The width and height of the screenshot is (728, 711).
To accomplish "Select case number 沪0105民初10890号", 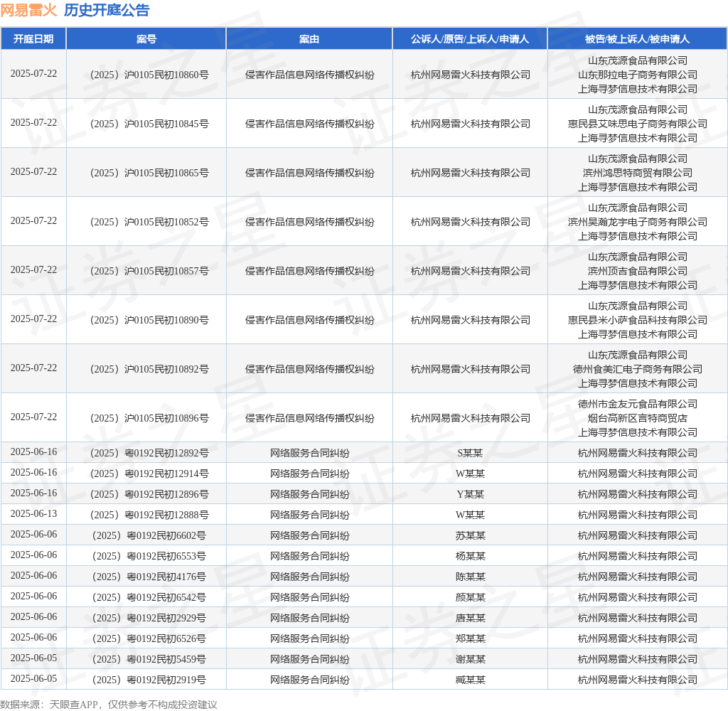I will click(x=149, y=320).
